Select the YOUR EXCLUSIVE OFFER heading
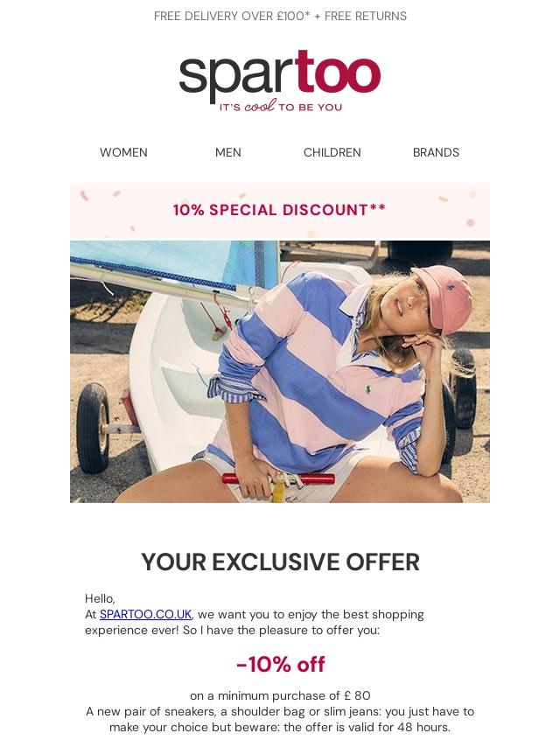This screenshot has height=747, width=560. pyautogui.click(x=280, y=562)
